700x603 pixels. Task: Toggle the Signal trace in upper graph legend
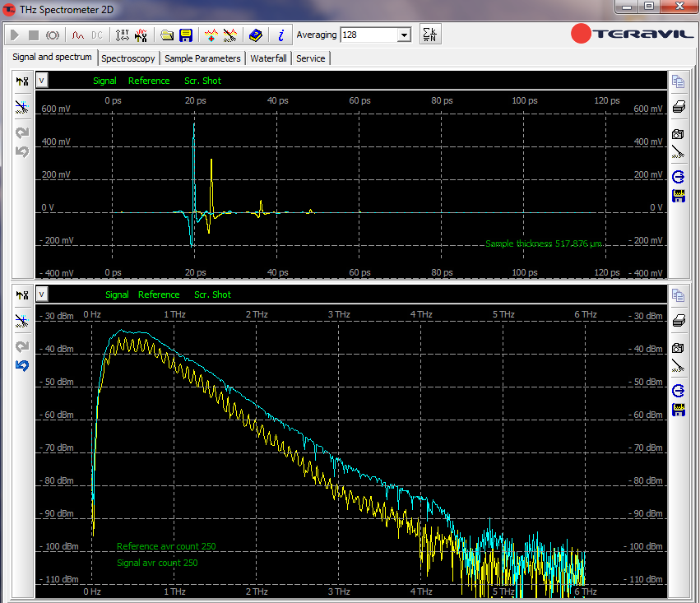[104, 81]
